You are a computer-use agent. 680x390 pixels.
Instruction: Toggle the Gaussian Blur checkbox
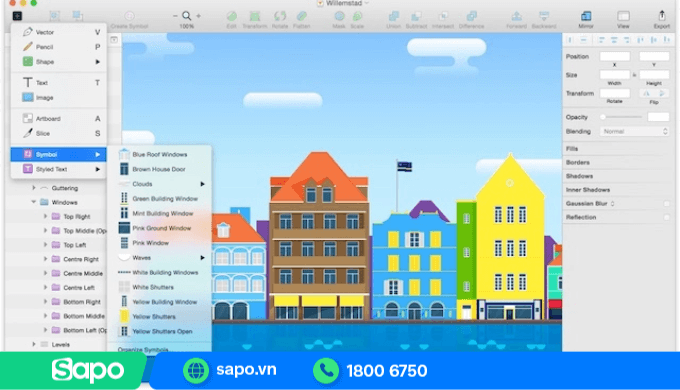click(667, 203)
